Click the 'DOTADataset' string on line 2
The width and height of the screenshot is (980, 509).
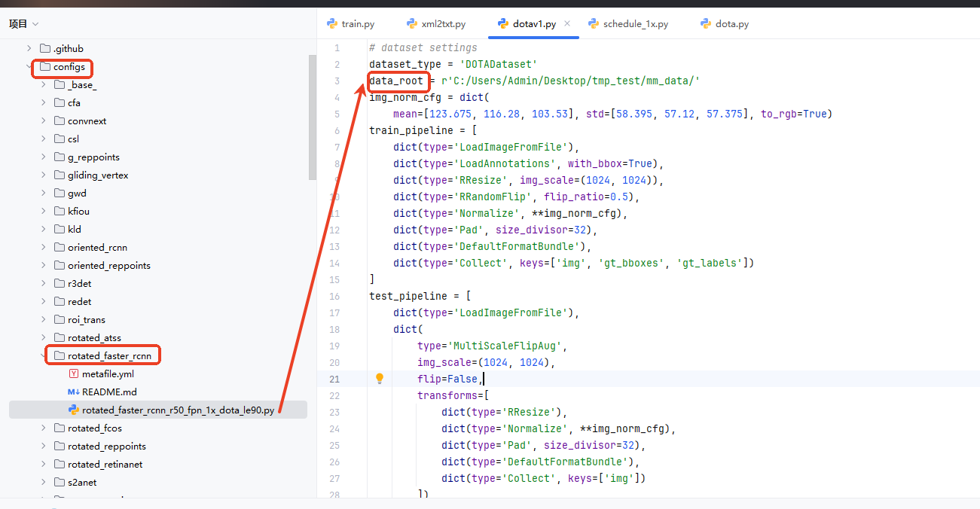499,64
